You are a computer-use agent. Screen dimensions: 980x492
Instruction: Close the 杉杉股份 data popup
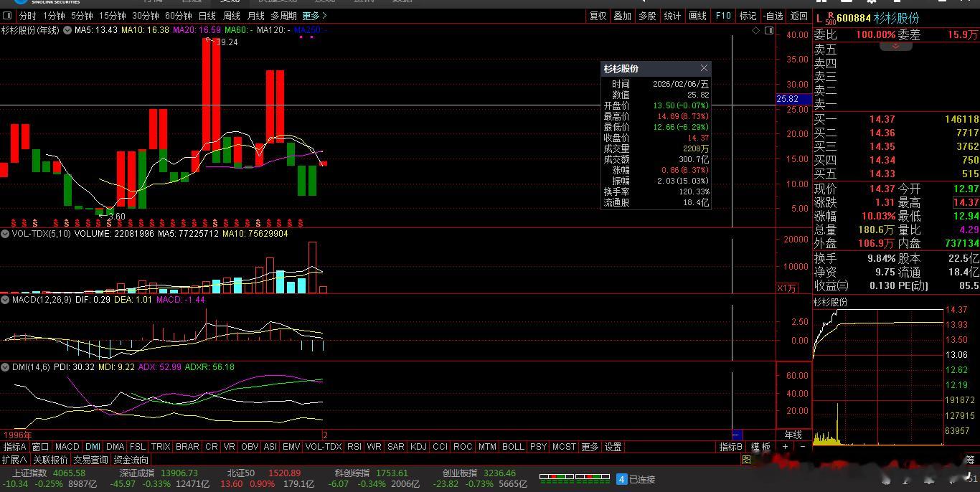704,68
